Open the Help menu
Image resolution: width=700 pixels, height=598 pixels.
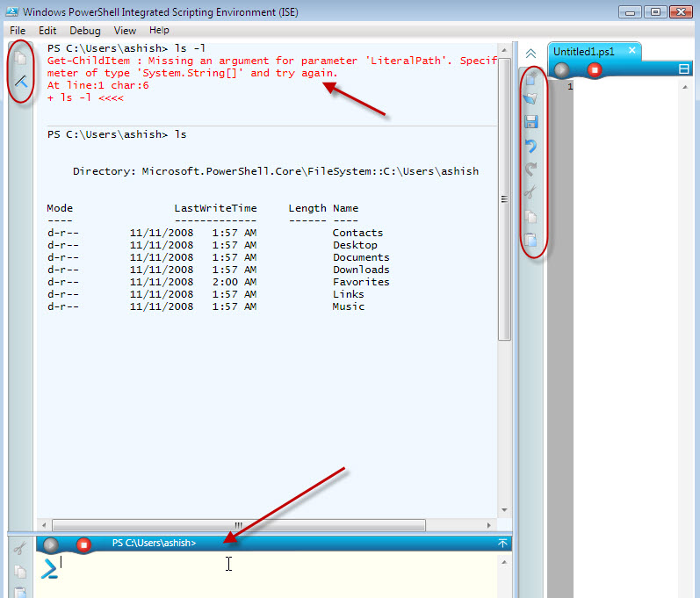pyautogui.click(x=159, y=31)
